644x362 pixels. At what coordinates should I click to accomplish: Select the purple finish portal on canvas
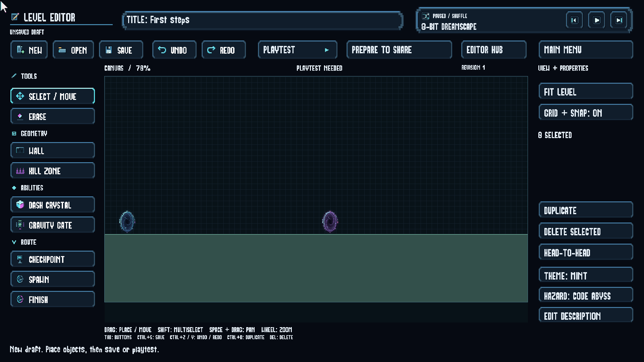[330, 222]
